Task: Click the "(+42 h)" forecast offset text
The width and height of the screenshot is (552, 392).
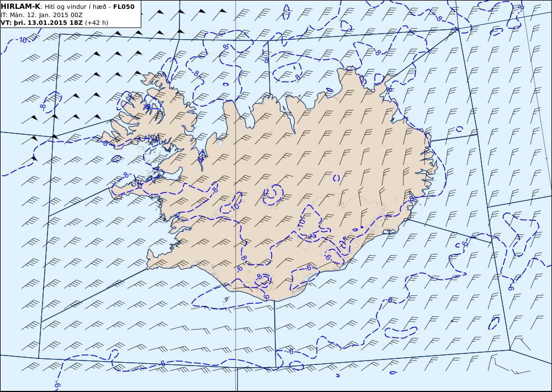Action: tap(97, 23)
